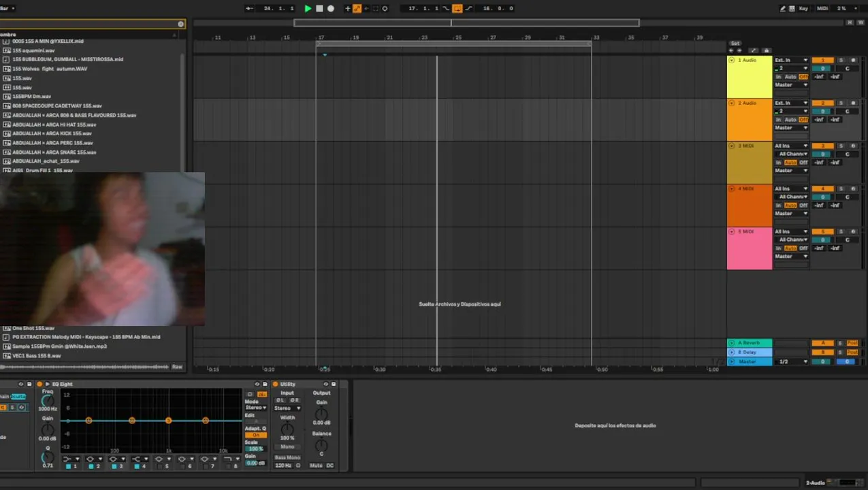
Task: Deactivate track 1 with its orange activator
Action: click(x=822, y=60)
